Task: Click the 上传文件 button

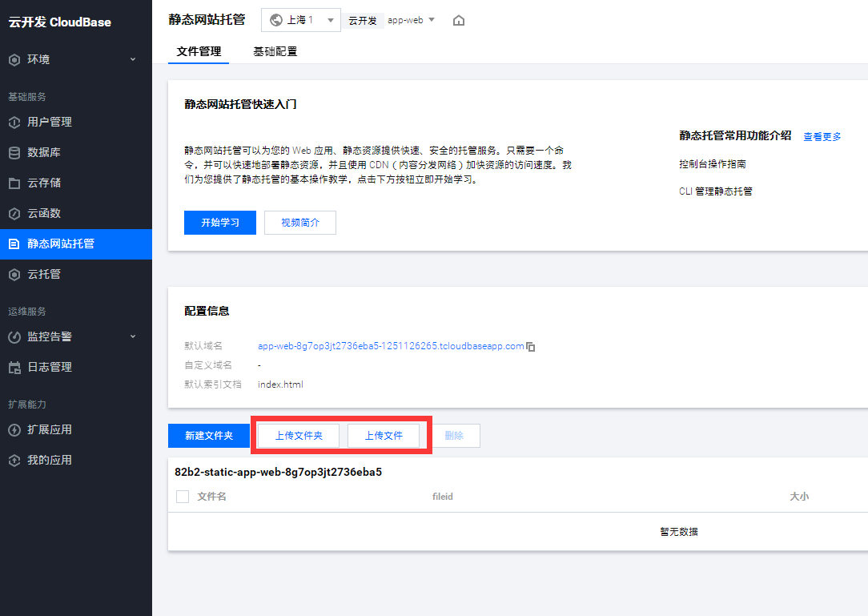Action: tap(384, 436)
